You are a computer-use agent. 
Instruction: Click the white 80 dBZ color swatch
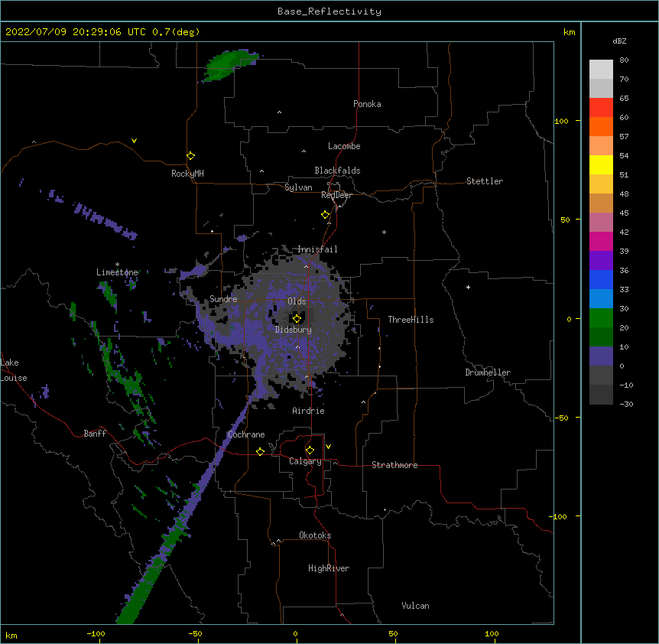click(601, 69)
